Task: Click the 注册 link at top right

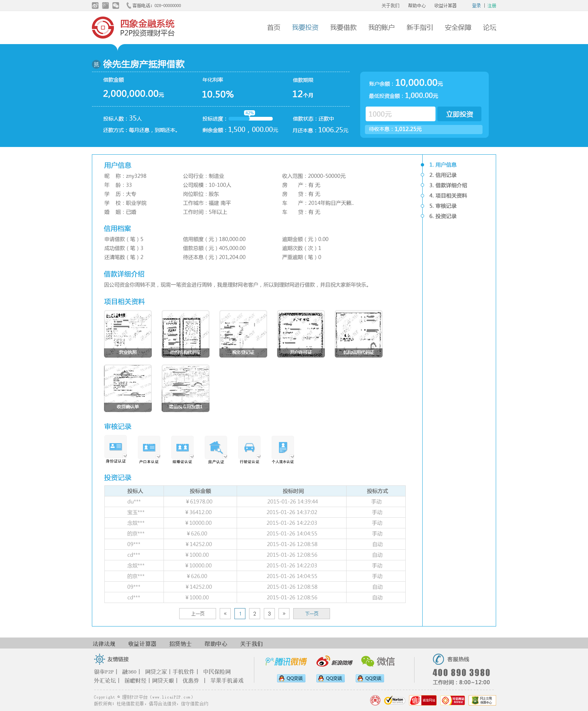Action: coord(492,6)
